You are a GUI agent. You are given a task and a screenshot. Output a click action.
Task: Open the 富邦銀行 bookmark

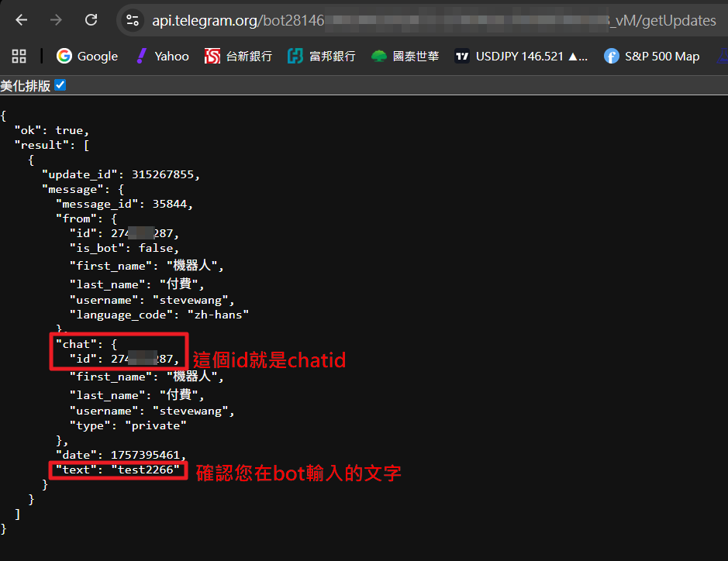pyautogui.click(x=321, y=56)
